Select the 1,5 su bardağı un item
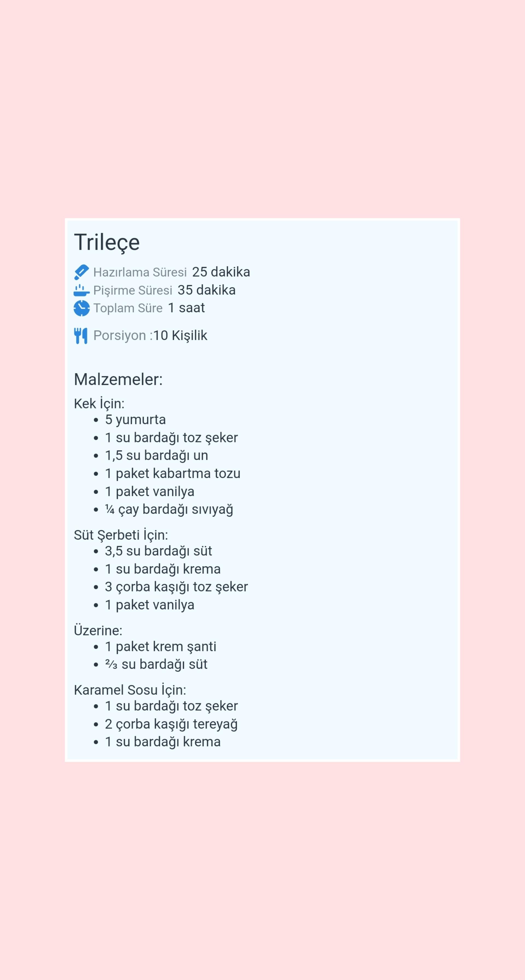 (x=156, y=456)
